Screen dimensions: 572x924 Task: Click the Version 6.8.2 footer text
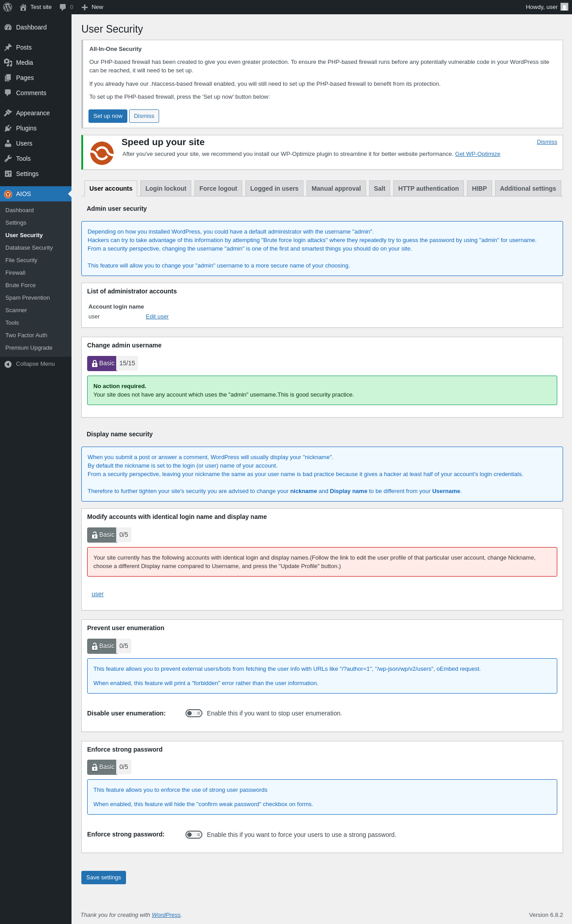click(546, 915)
